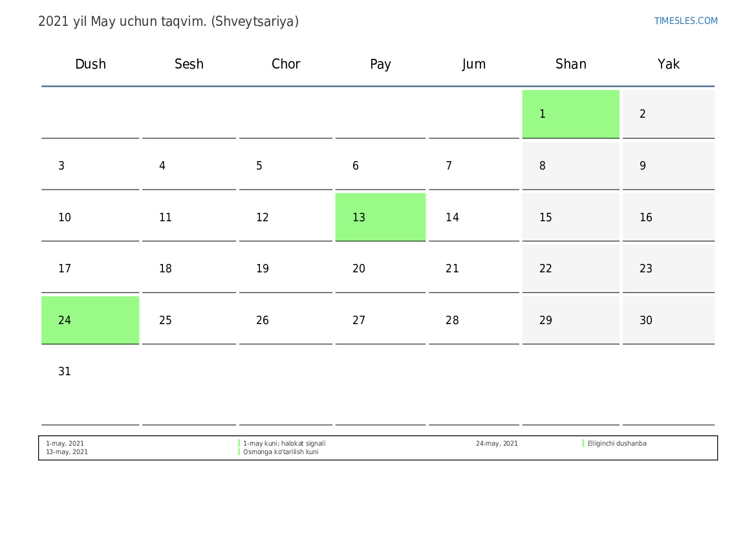Click the green marker beside Elliginchi dushanba
Image resolution: width=756 pixels, height=535 pixels.
coord(583,444)
